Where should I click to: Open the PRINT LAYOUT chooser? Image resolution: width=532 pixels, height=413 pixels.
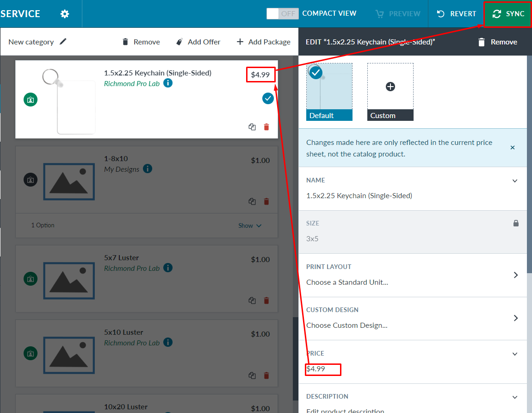516,275
